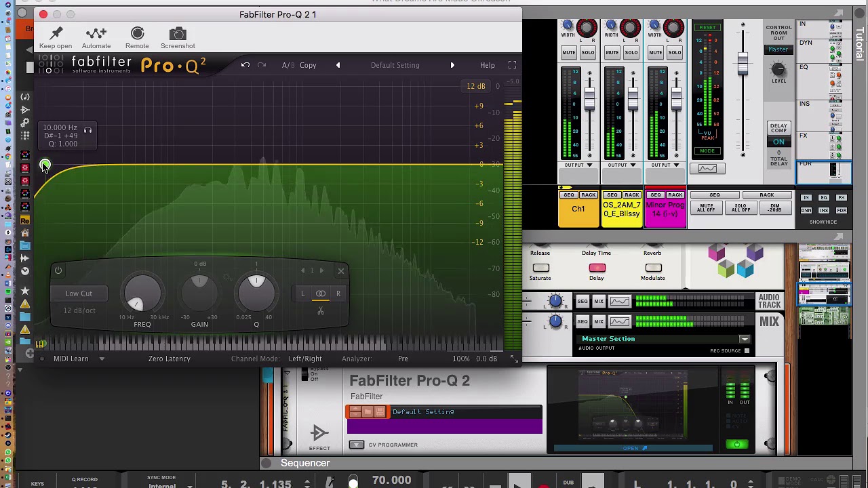Open the Low Cut filter shape menu
Image resolution: width=868 pixels, height=488 pixels.
(79, 293)
